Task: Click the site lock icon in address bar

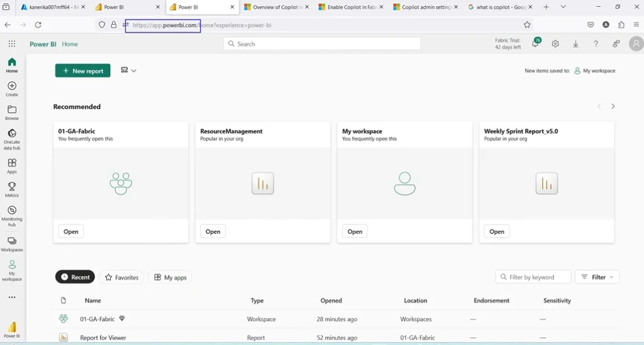Action: pos(114,25)
